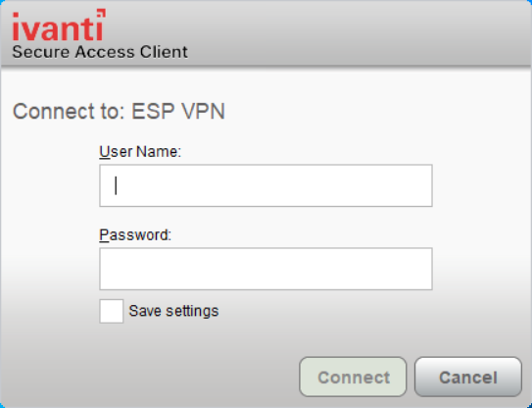Image resolution: width=532 pixels, height=408 pixels.
Task: Place cursor at User Name field's blinking caret
Action: [116, 185]
